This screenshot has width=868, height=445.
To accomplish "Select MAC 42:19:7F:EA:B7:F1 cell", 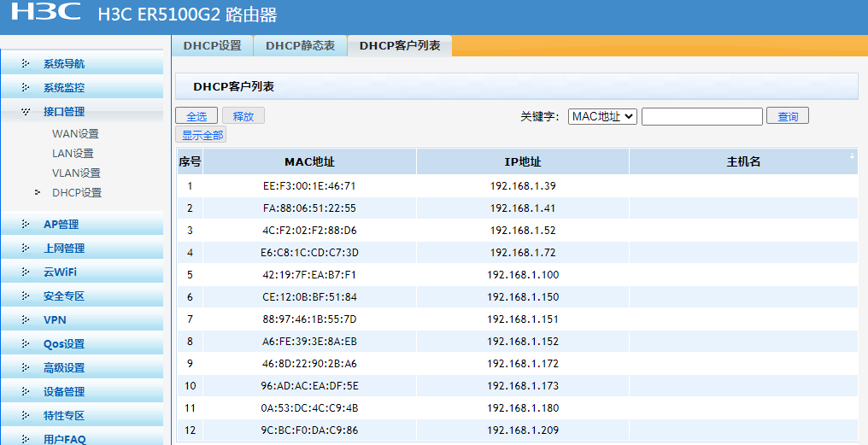I will tap(309, 274).
